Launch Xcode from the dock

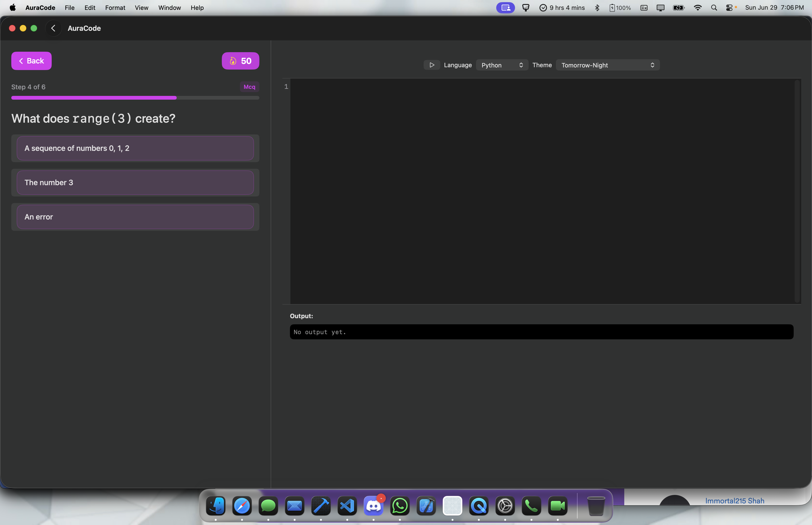point(321,506)
